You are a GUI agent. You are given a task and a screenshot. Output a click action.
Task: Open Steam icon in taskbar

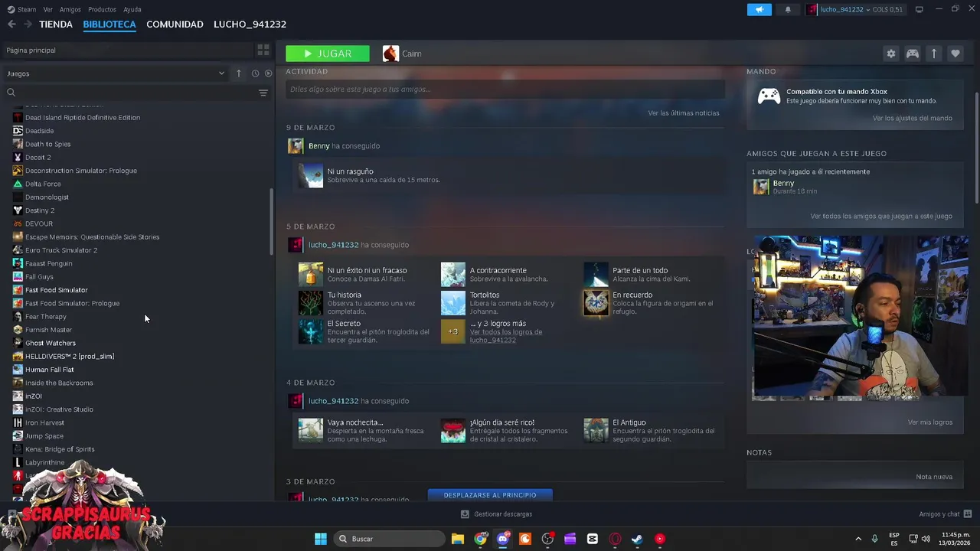pos(637,539)
